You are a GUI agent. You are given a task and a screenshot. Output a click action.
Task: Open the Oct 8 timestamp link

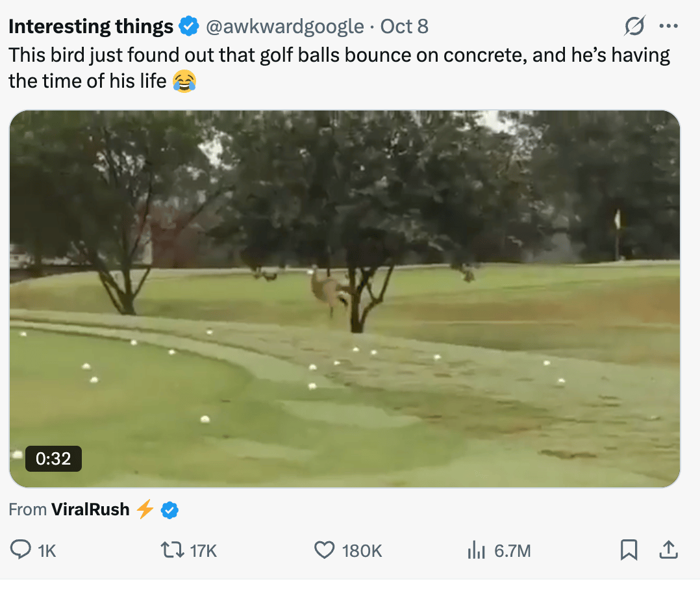click(x=404, y=27)
